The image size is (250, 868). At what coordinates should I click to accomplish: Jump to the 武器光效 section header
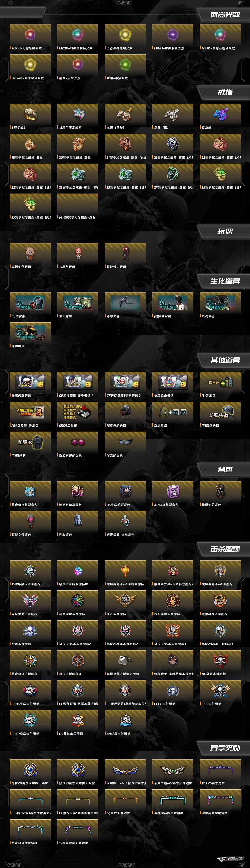pyautogui.click(x=225, y=15)
